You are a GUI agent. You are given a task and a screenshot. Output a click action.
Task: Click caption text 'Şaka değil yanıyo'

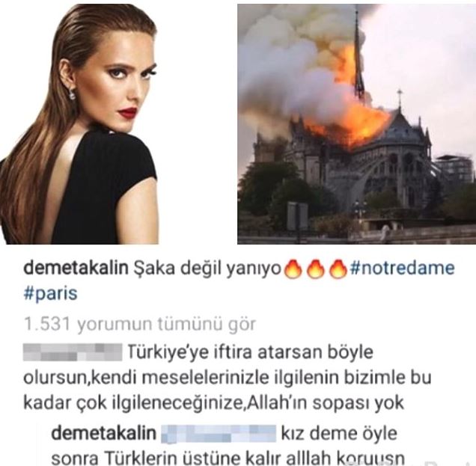tap(206, 269)
